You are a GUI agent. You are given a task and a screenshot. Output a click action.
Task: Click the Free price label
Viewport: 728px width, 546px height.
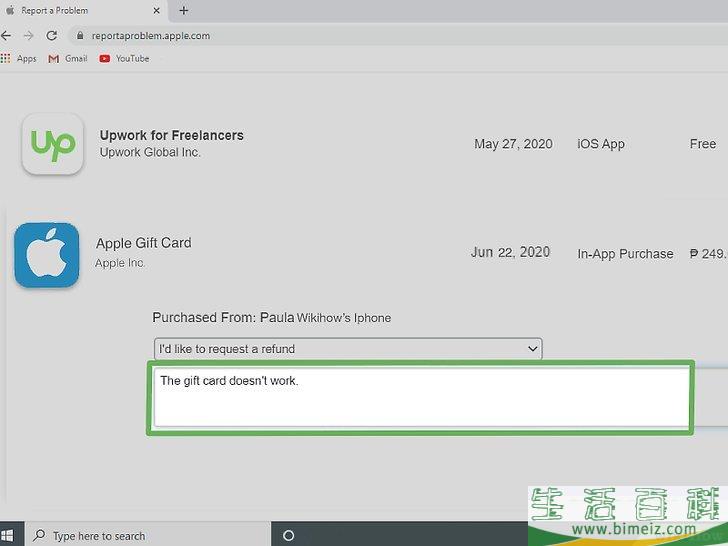point(702,144)
